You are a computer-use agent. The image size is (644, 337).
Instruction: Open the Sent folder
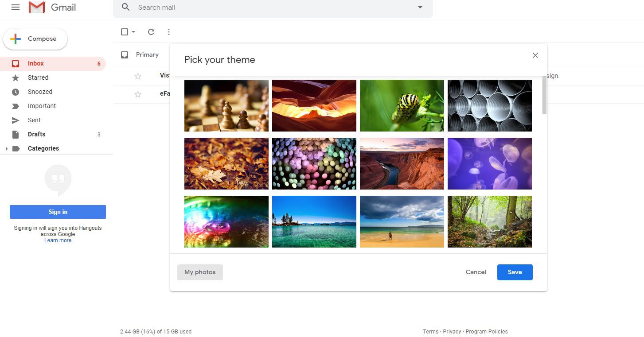point(34,120)
